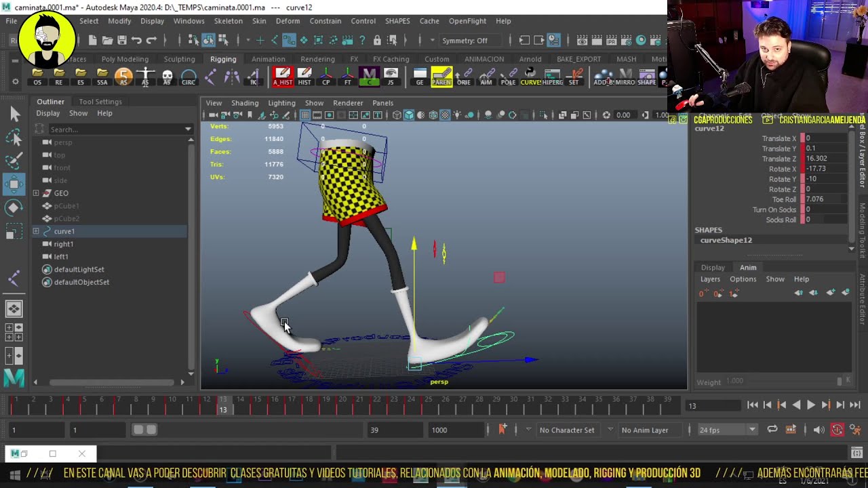Open the viewport Shading menu

[x=245, y=103]
